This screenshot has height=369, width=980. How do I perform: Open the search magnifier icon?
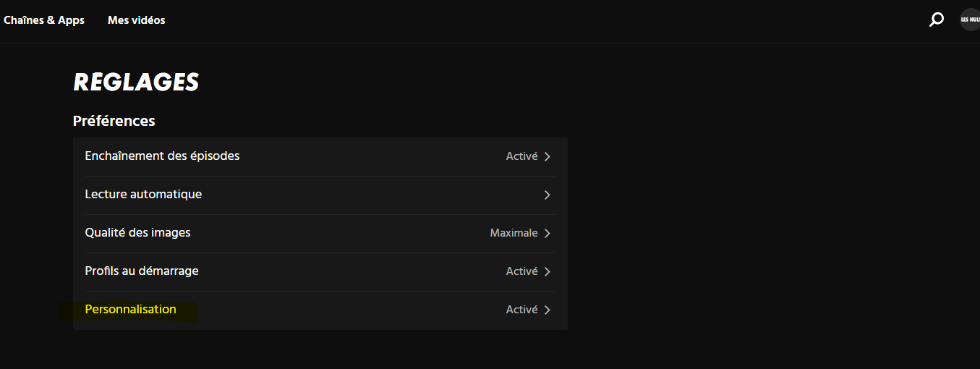coord(936,20)
